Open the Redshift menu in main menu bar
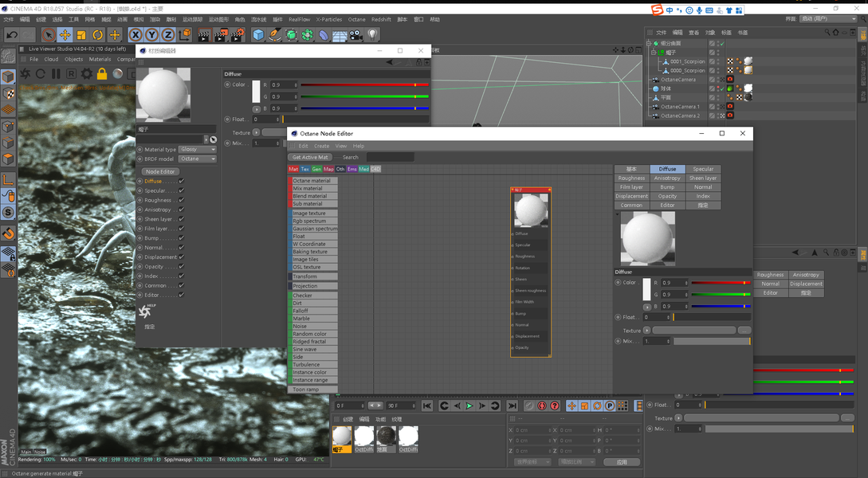 pos(381,19)
